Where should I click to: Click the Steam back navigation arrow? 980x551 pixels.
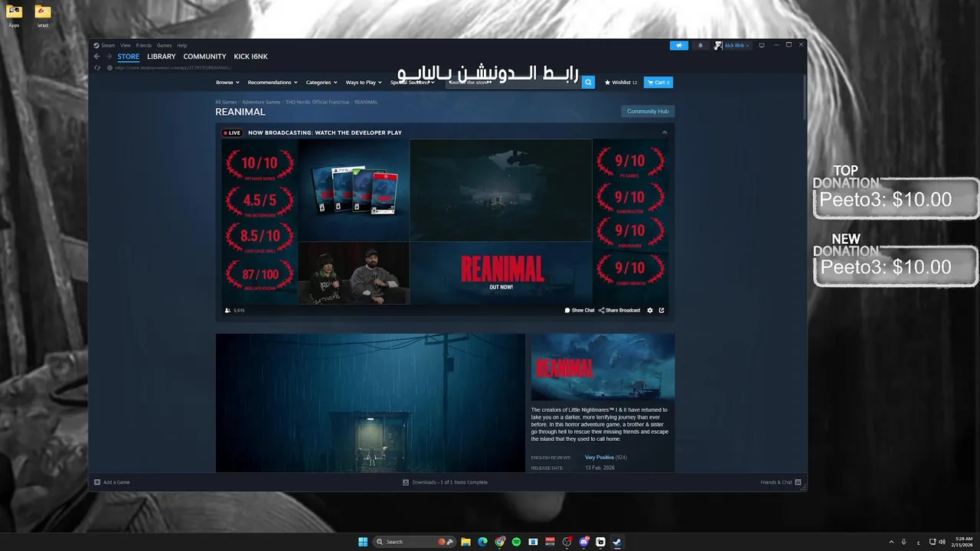[x=96, y=57]
